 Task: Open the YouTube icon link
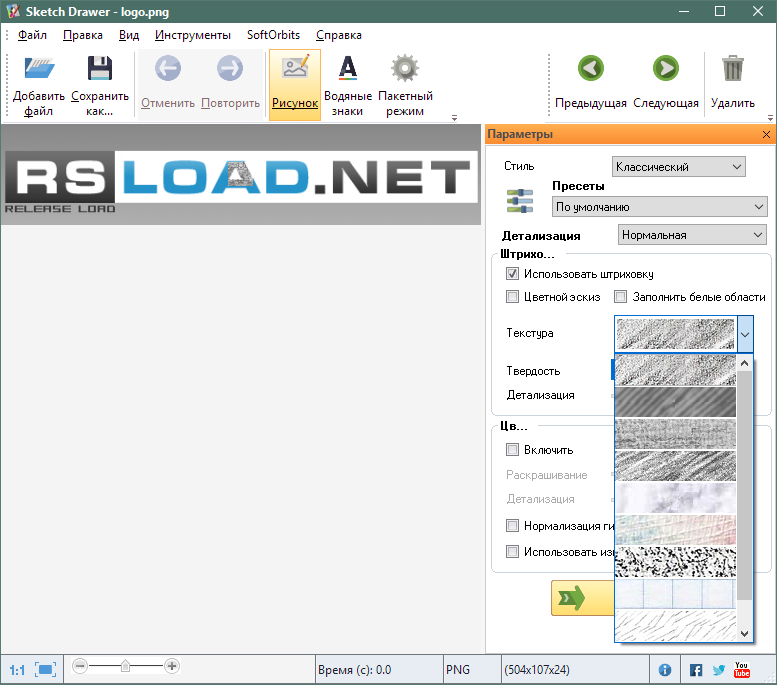[742, 670]
